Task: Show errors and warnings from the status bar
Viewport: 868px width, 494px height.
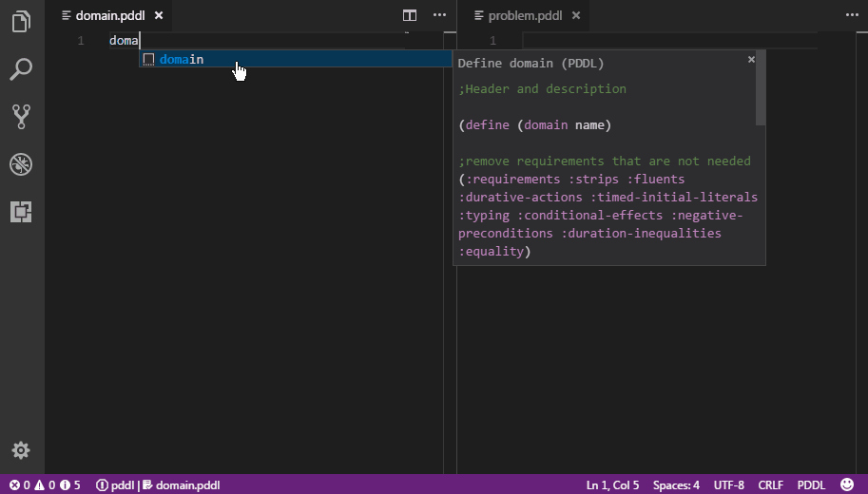Action: (x=45, y=485)
